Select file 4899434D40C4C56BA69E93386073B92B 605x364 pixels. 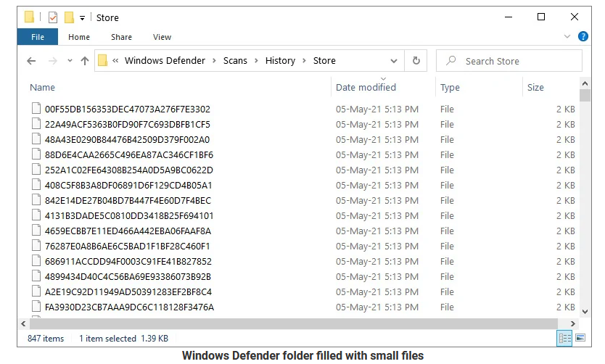point(128,277)
